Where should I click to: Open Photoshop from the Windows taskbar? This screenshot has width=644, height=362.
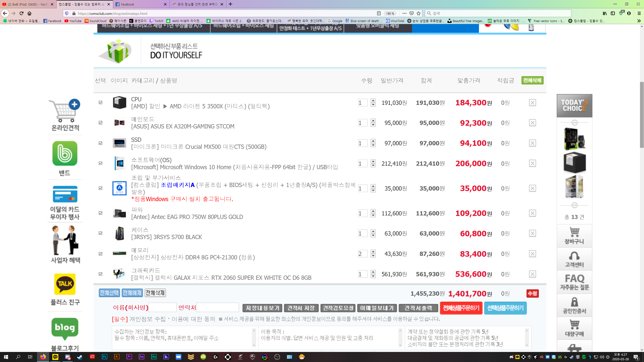(104, 357)
